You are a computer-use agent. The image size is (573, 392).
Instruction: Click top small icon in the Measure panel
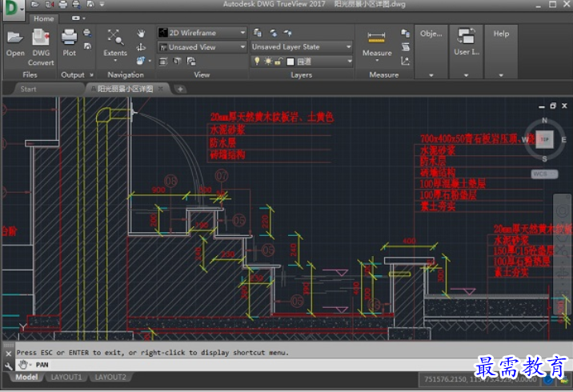405,34
